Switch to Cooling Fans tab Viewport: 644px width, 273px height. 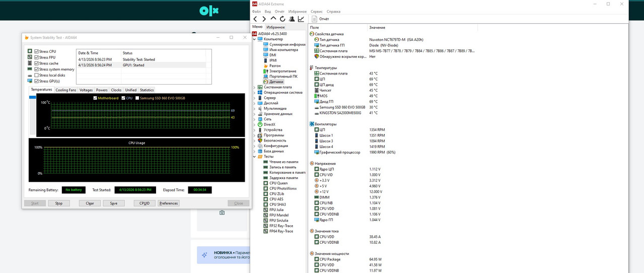[65, 90]
